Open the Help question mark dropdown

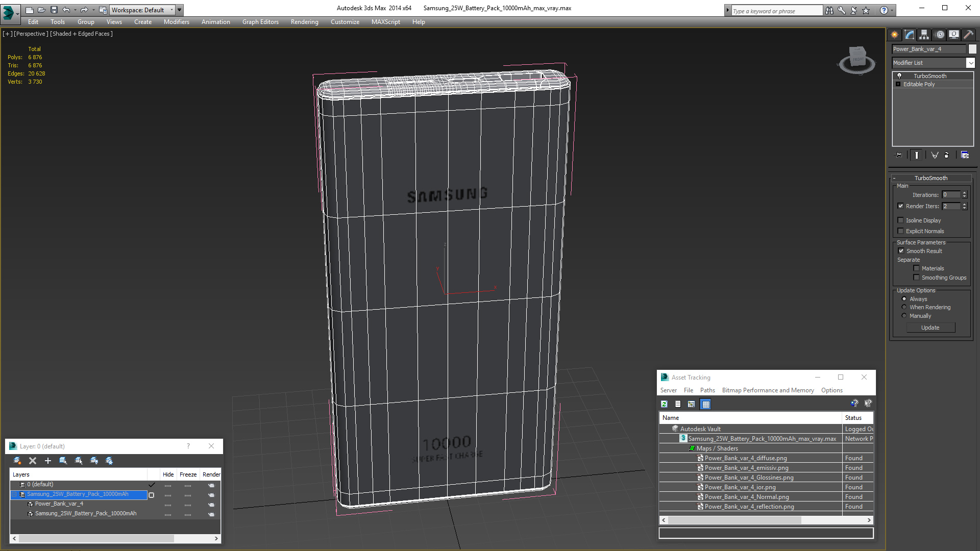coord(892,10)
